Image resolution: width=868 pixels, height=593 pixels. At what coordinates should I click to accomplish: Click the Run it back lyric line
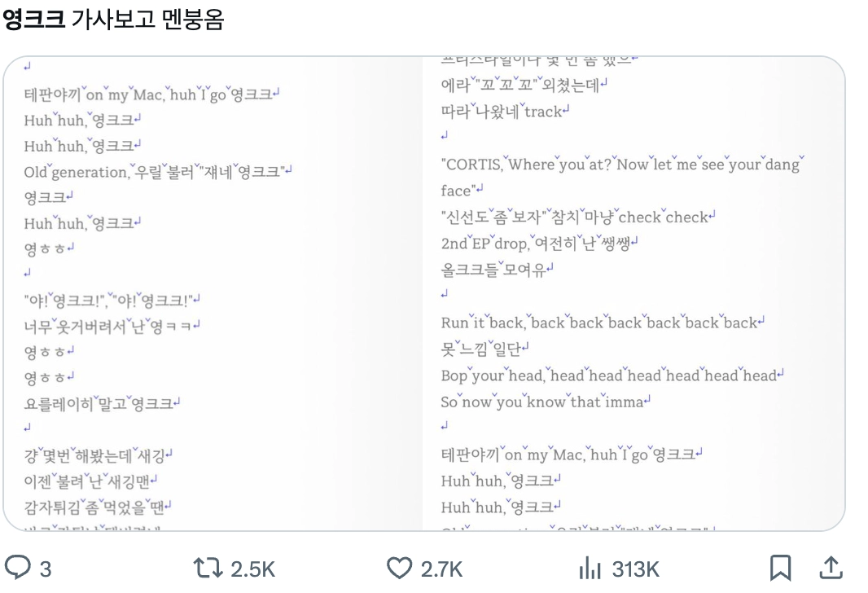click(603, 323)
